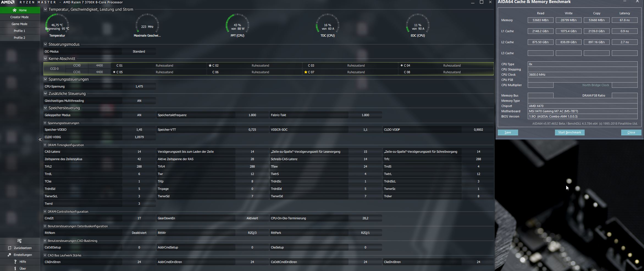Click the star icon on core C 02
This screenshot has height=271, width=644.
click(210, 65)
